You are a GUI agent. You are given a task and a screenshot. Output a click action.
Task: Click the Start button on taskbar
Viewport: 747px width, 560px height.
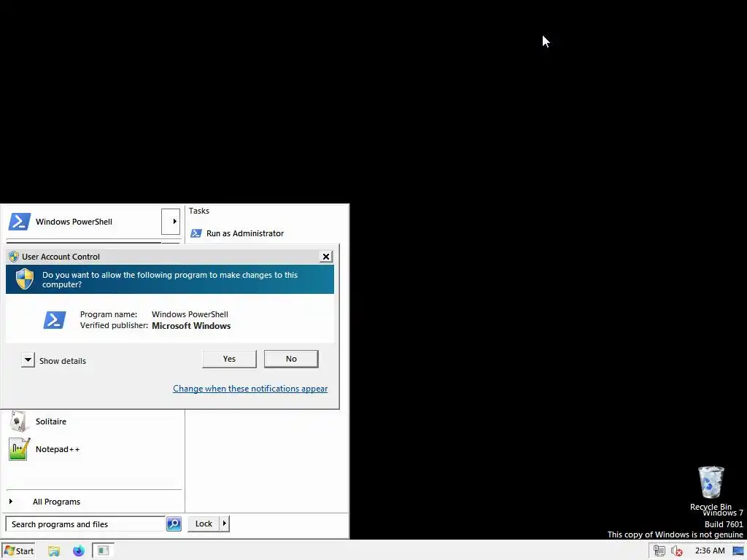click(x=18, y=551)
